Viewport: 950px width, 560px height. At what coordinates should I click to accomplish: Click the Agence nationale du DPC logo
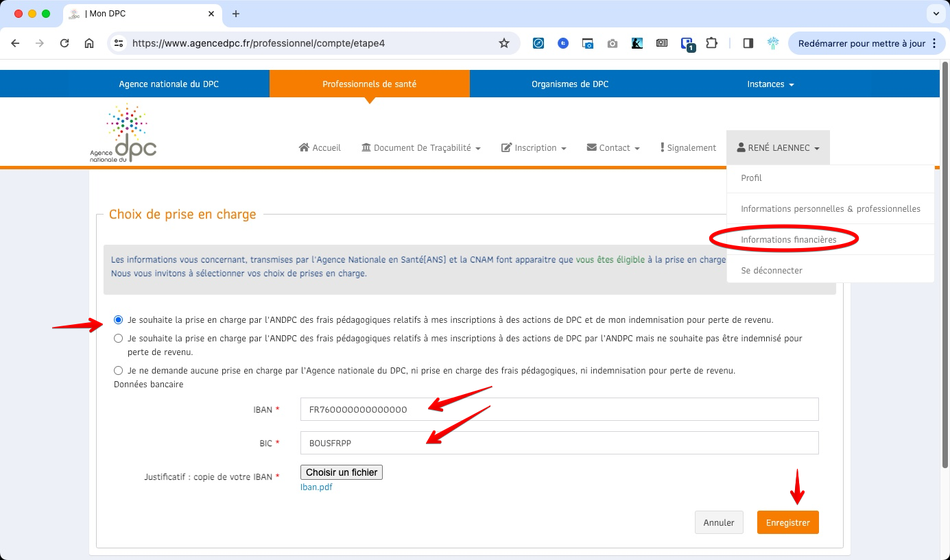click(x=123, y=133)
